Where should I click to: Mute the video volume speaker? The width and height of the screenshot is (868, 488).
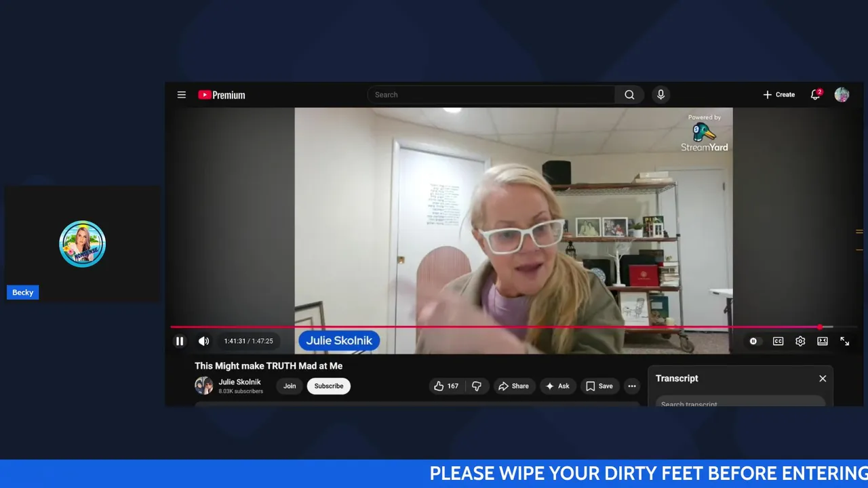203,341
